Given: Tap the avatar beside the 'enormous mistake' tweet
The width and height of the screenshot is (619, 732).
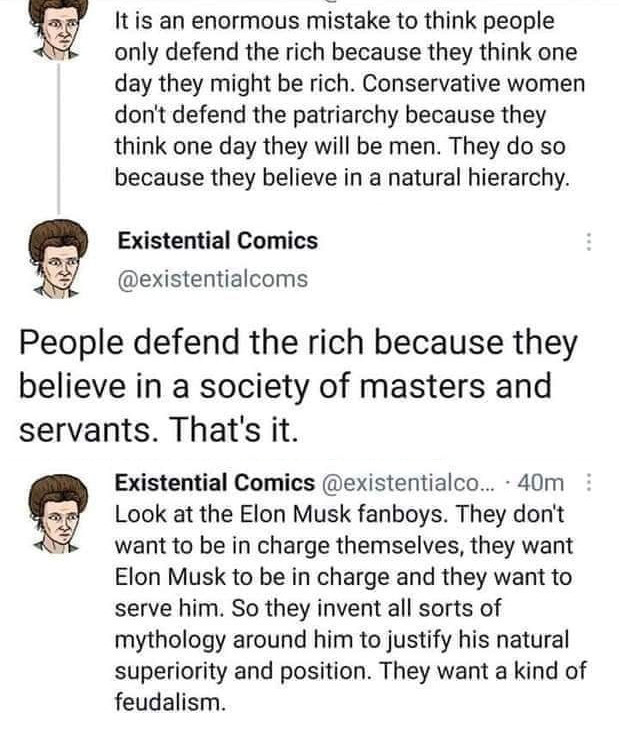Looking at the screenshot, I should 58,29.
